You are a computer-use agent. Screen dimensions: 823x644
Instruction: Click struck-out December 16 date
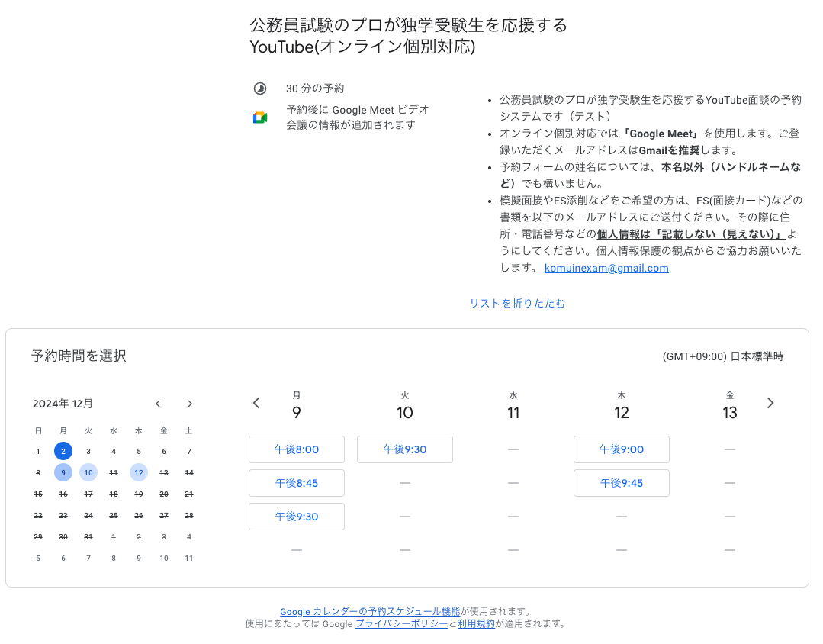coord(63,494)
